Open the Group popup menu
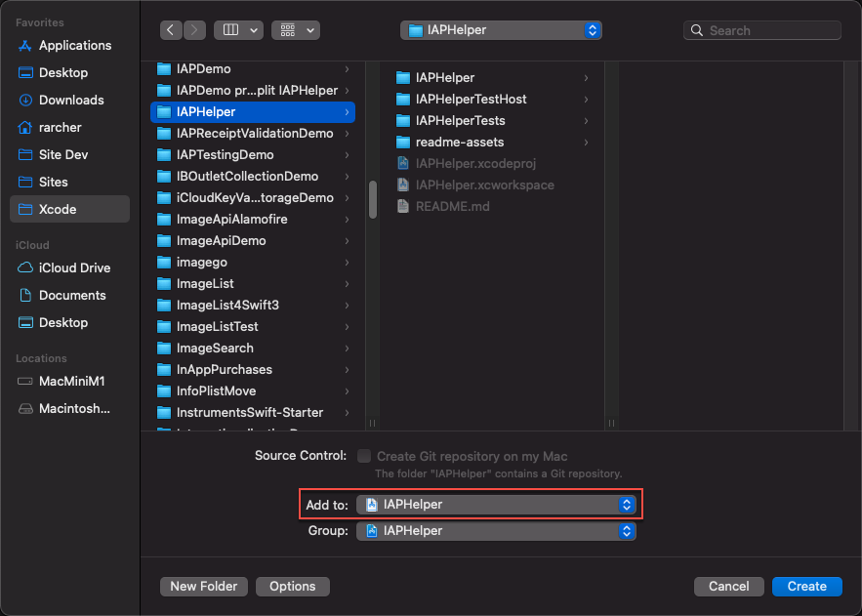Image resolution: width=862 pixels, height=616 pixels. [496, 531]
